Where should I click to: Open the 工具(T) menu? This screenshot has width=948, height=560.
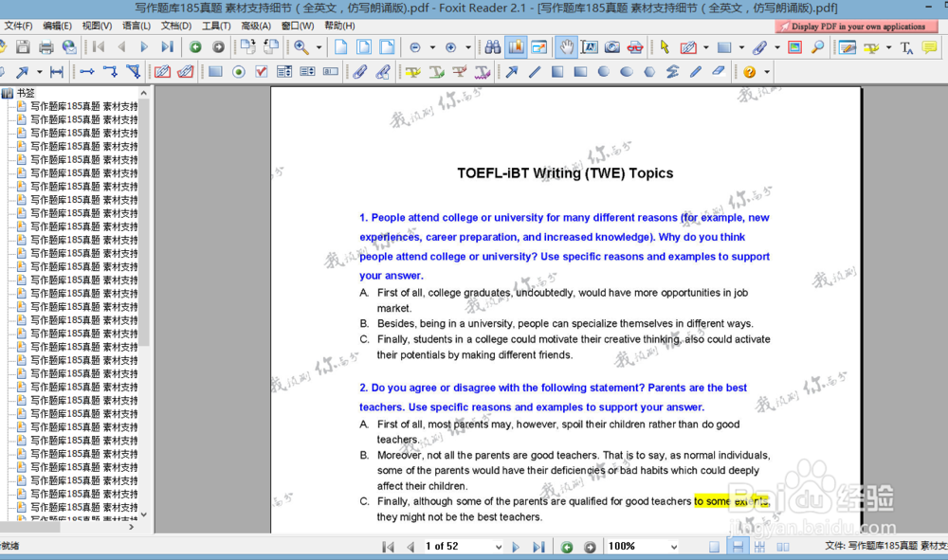(216, 26)
